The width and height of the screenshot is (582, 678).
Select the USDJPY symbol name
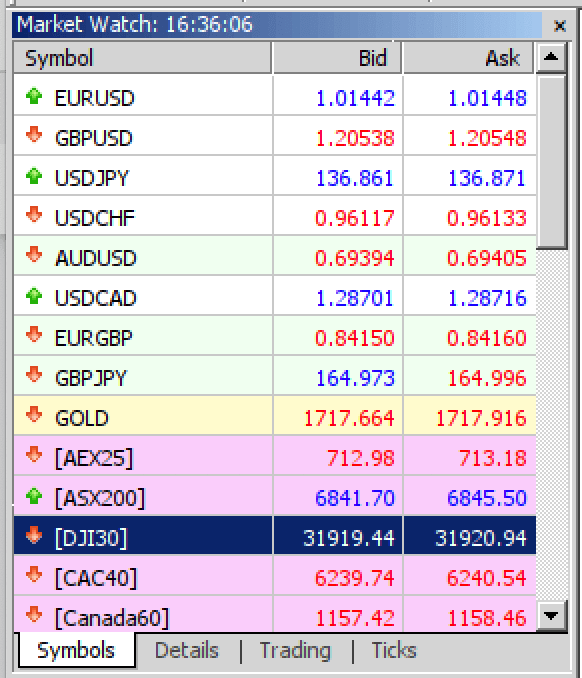(92, 178)
